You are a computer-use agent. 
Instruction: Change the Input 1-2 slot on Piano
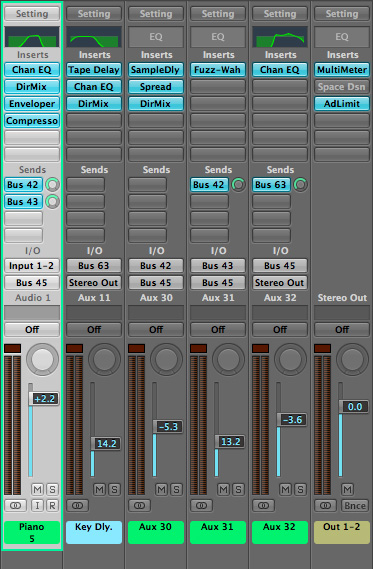point(32,266)
